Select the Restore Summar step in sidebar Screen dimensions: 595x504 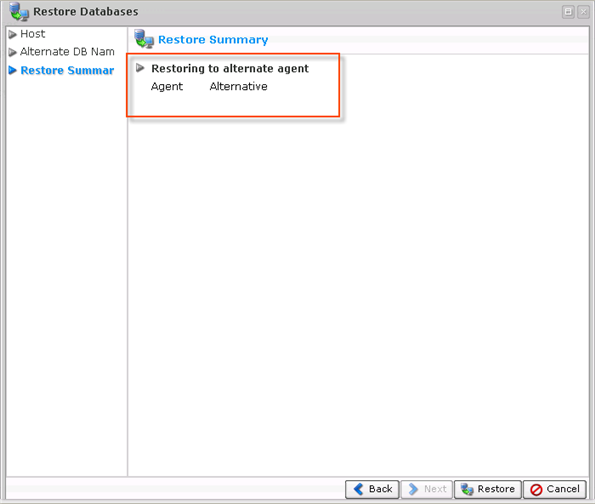pyautogui.click(x=67, y=70)
